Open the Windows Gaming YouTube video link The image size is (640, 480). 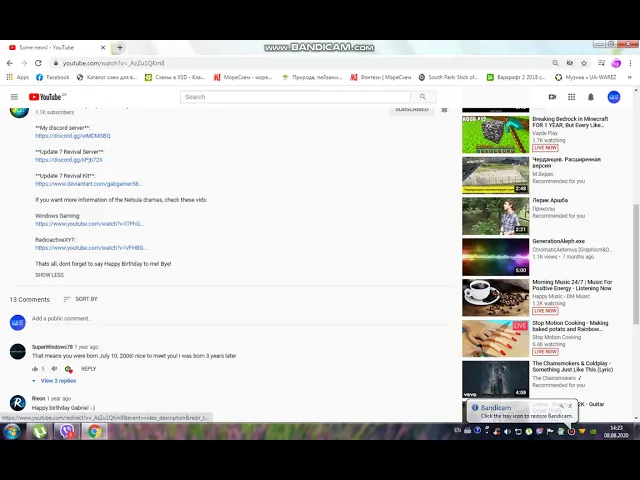(89, 224)
